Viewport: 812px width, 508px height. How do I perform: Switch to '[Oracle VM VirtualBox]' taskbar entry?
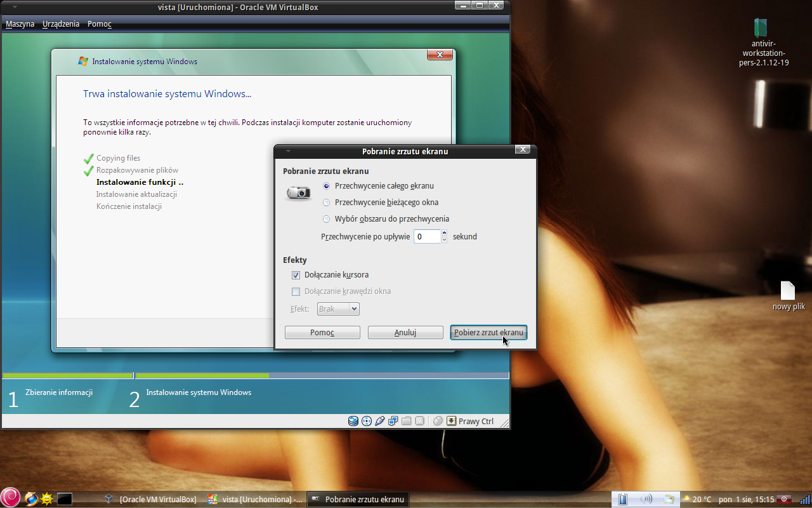tap(151, 499)
